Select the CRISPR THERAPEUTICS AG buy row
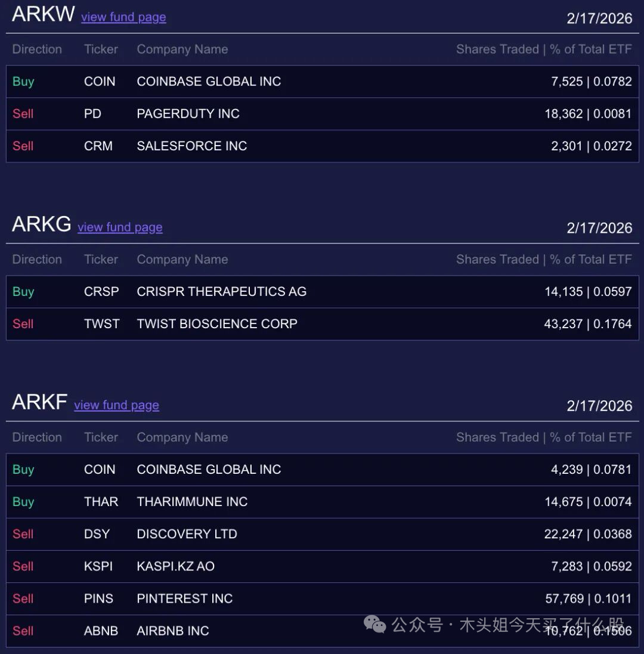 322,292
